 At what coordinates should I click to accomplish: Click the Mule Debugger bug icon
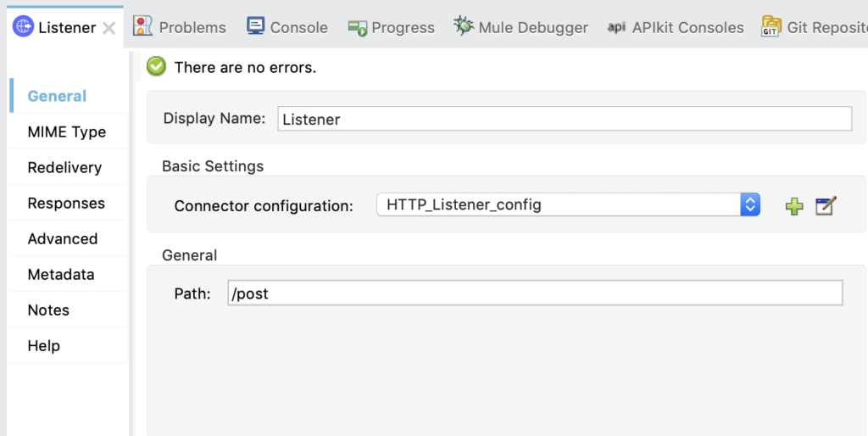click(x=463, y=26)
